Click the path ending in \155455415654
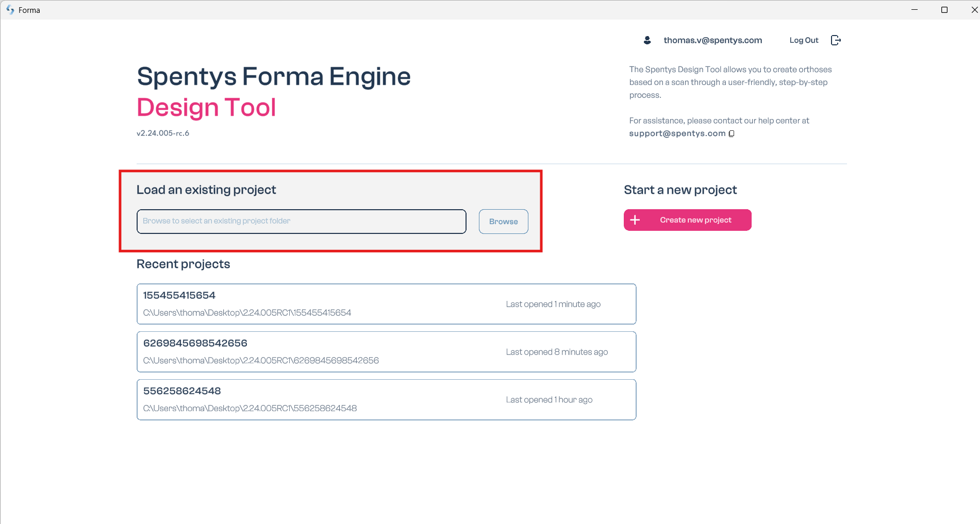The width and height of the screenshot is (980, 524). point(247,313)
